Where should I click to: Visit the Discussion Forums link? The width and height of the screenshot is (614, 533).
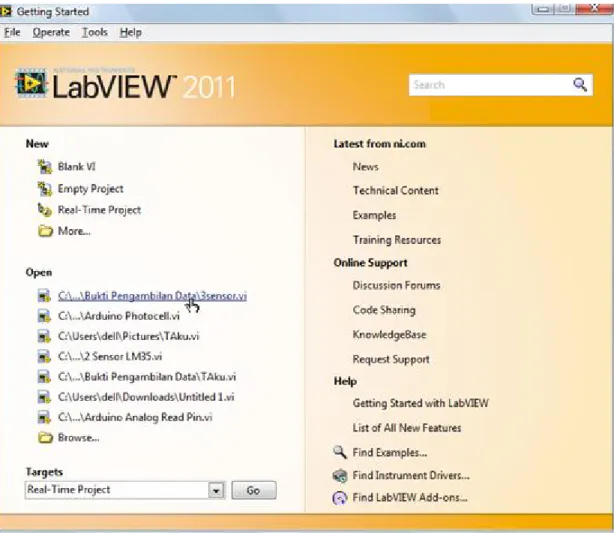pyautogui.click(x=396, y=285)
